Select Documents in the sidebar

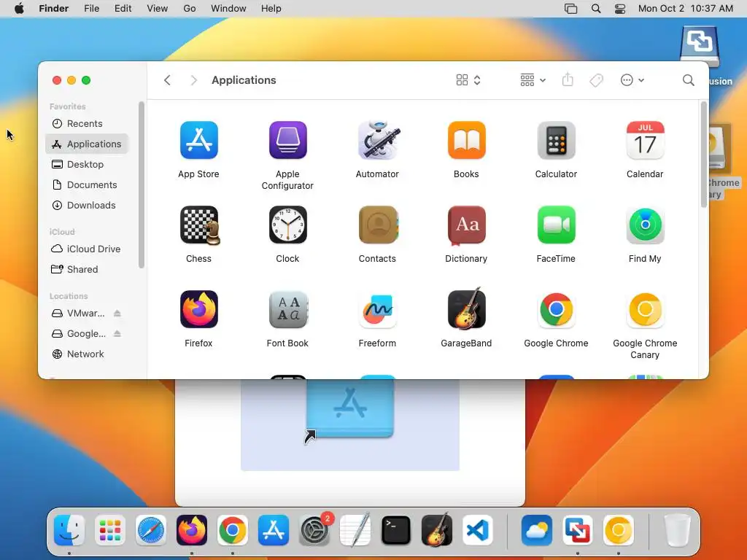click(88, 184)
